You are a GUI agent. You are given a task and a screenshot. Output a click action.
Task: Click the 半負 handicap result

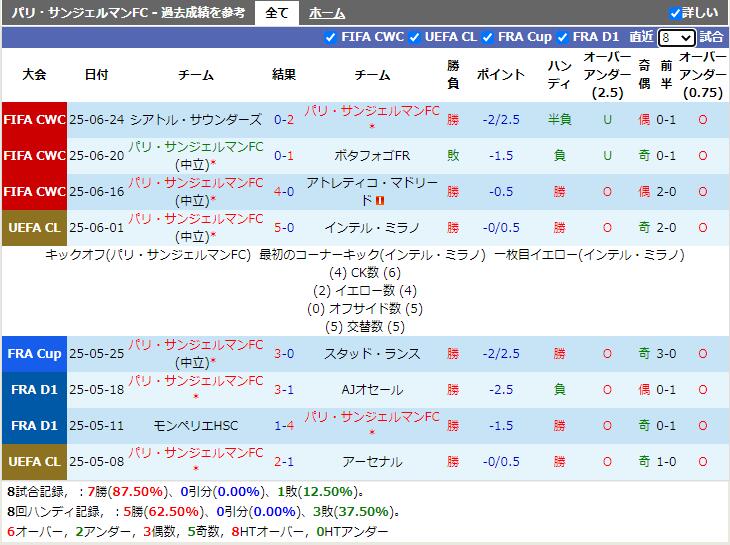point(559,120)
